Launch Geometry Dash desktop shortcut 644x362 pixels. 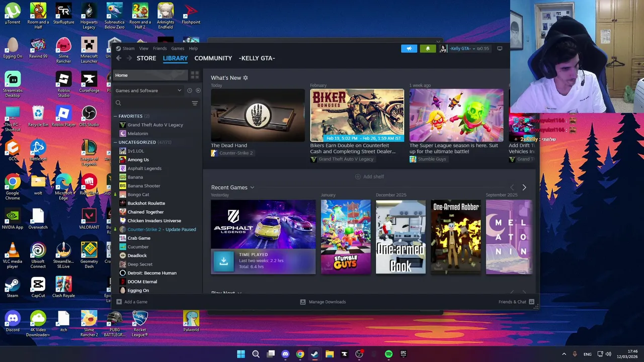click(89, 255)
